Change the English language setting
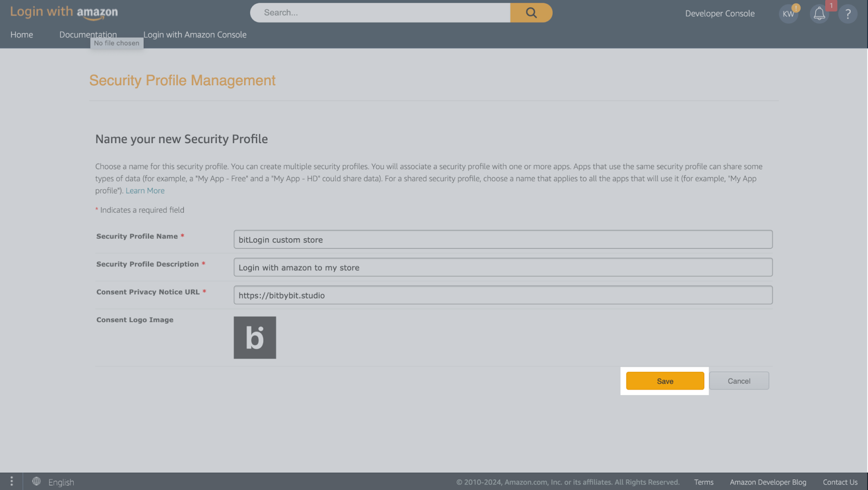The image size is (868, 490). pyautogui.click(x=61, y=482)
